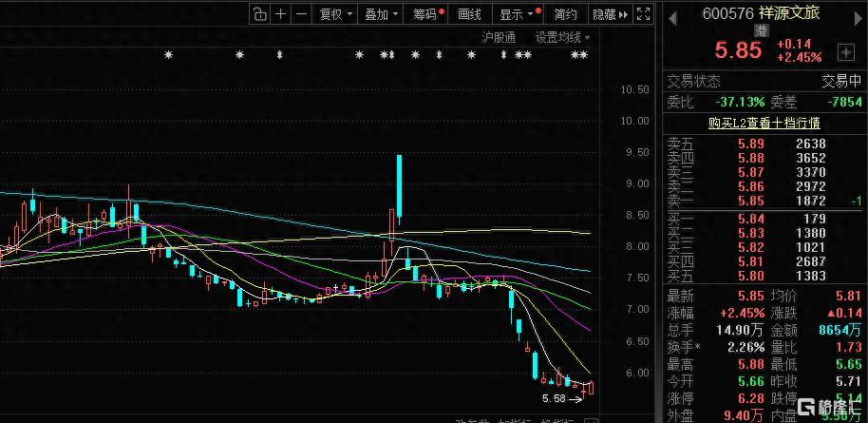Click the 量比 value 1.73
Screen dimensions: 868x423
point(849,348)
